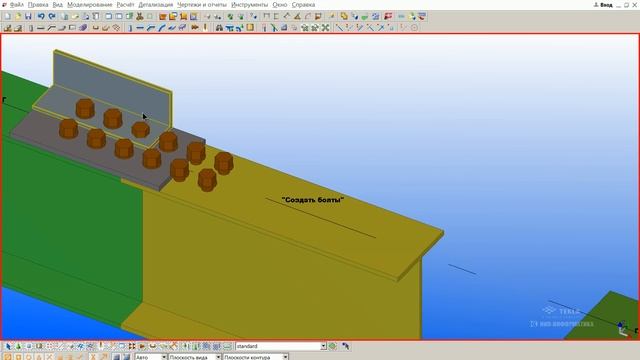Click the Undo arrow icon

click(x=41, y=16)
